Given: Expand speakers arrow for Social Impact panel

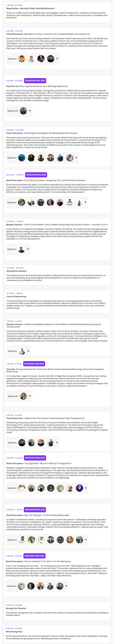Looking at the screenshot, I should pos(76,157).
